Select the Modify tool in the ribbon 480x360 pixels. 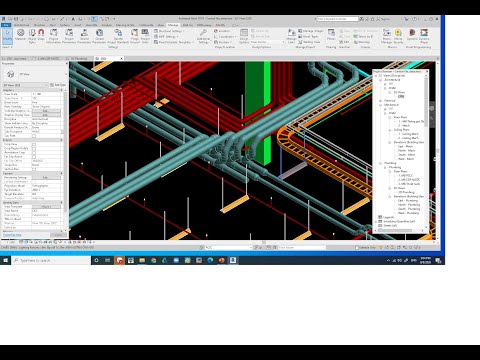[7, 36]
